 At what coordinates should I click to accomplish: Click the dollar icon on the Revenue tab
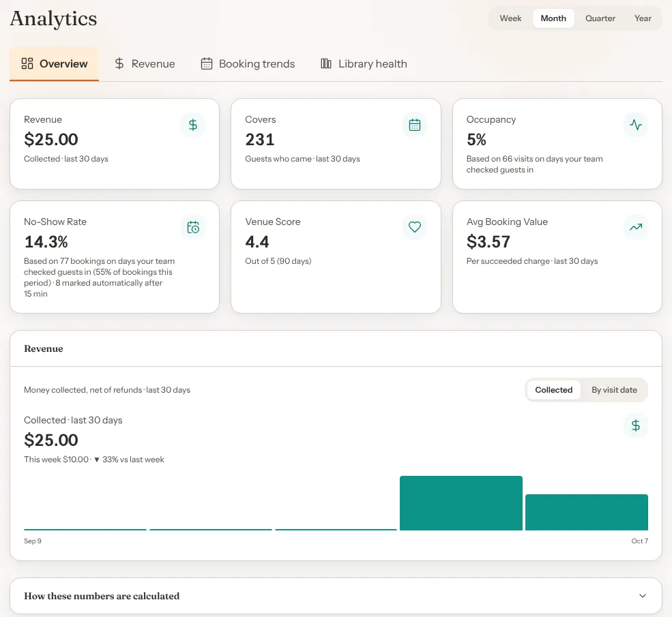click(x=119, y=63)
